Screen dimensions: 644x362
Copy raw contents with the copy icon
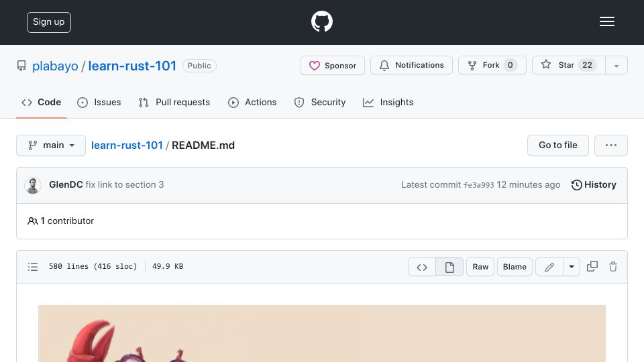pos(592,266)
